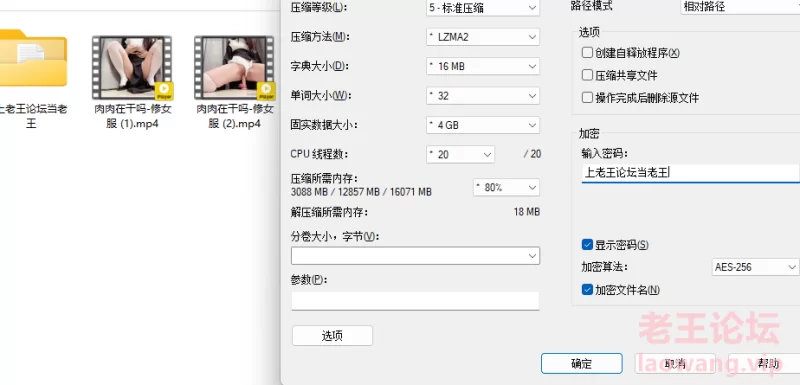Image resolution: width=800 pixels, height=385 pixels.
Task: Open the 压缩等级 dropdown
Action: click(483, 8)
